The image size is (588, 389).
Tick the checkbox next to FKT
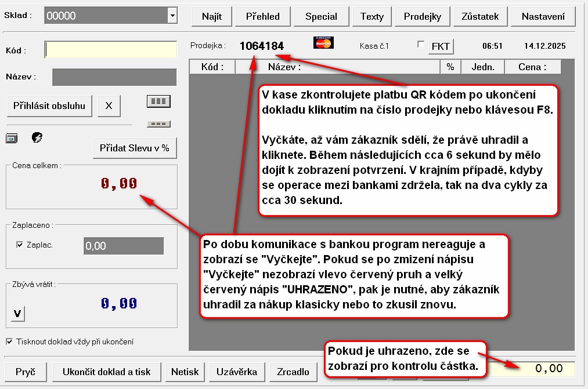pyautogui.click(x=421, y=45)
